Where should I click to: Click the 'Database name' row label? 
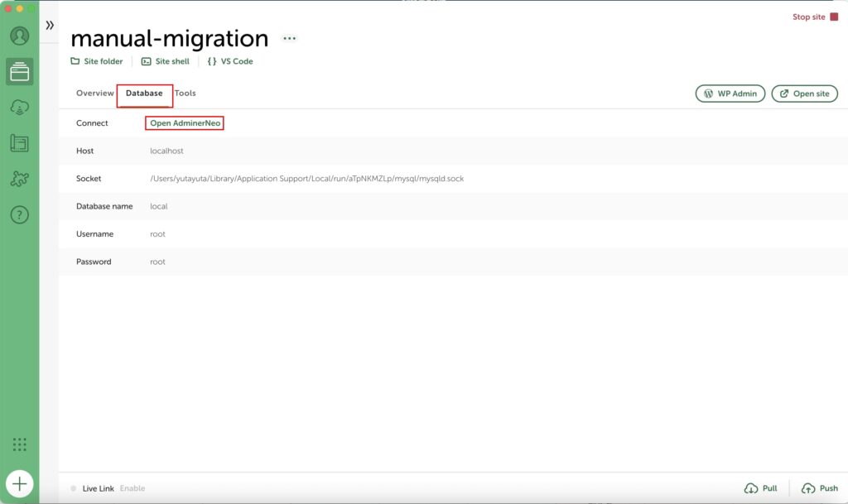104,206
